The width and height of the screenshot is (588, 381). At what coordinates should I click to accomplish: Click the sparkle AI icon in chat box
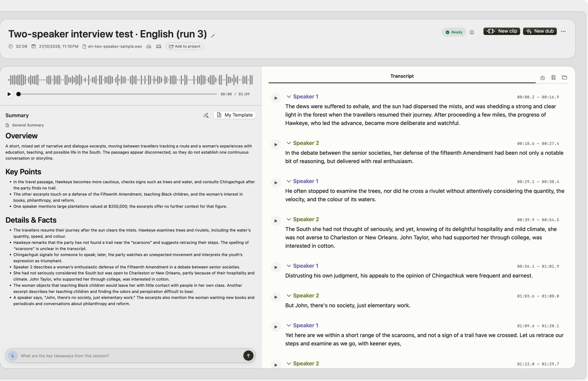click(x=12, y=356)
